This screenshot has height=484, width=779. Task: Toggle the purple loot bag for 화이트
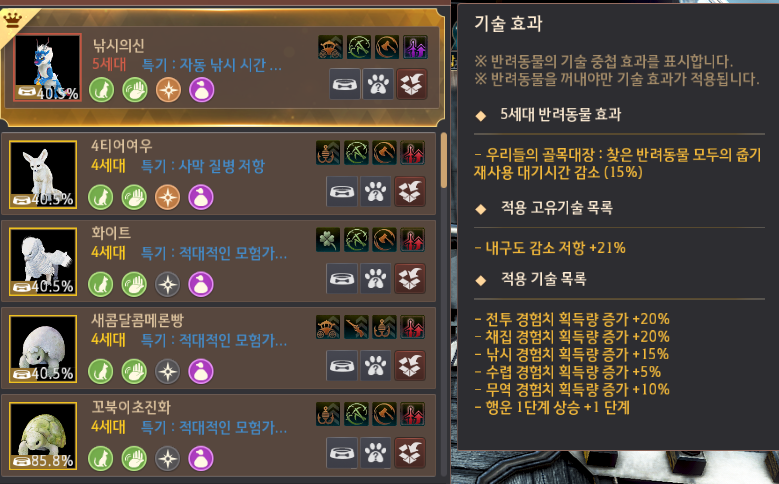click(x=201, y=284)
